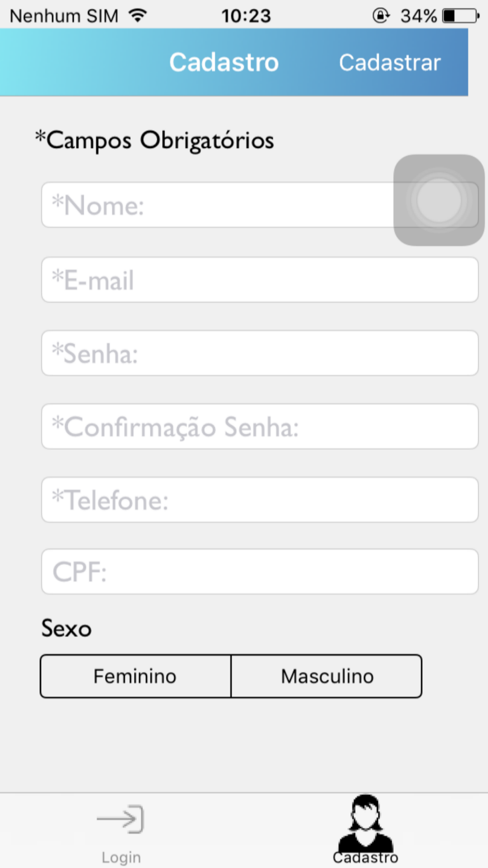This screenshot has width=488, height=868.
Task: Tap the Cadastrar button in header
Action: (390, 62)
